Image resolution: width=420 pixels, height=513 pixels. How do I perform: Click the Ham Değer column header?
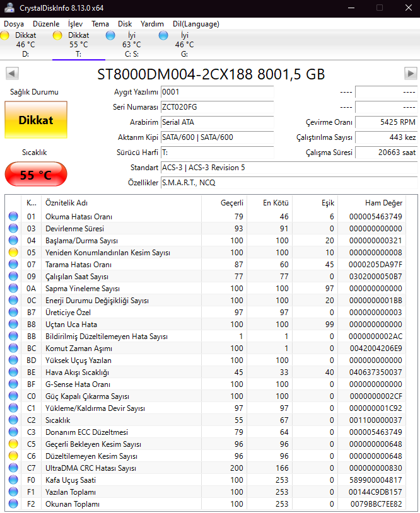coord(372,203)
